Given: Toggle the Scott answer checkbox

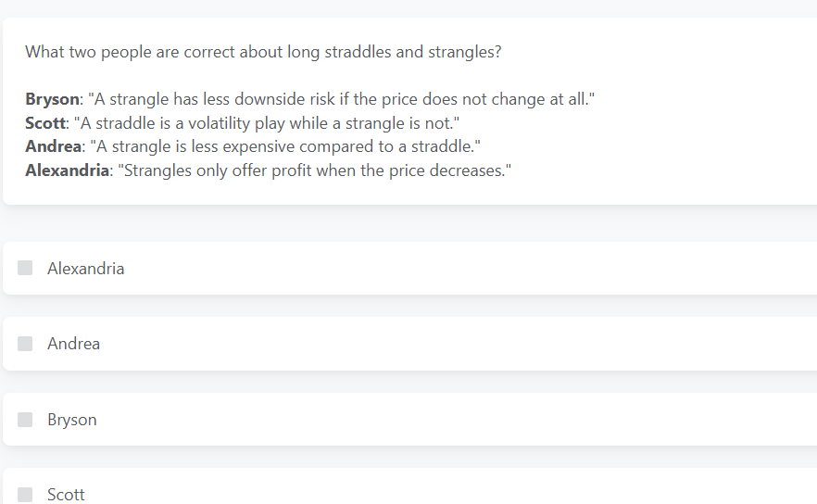Looking at the screenshot, I should click(x=25, y=495).
